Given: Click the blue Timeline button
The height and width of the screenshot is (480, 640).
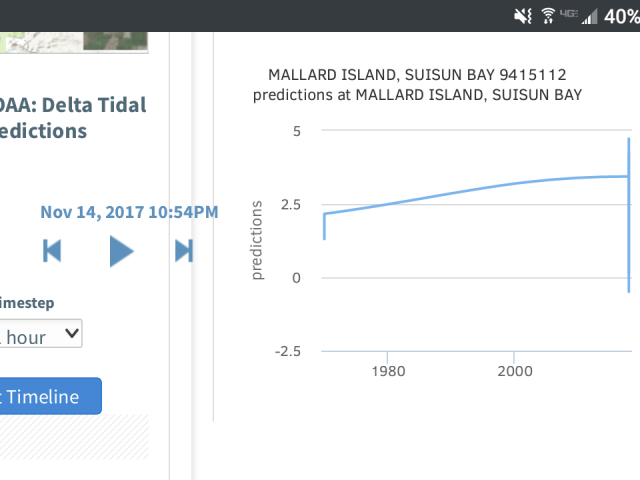Looking at the screenshot, I should click(50, 396).
